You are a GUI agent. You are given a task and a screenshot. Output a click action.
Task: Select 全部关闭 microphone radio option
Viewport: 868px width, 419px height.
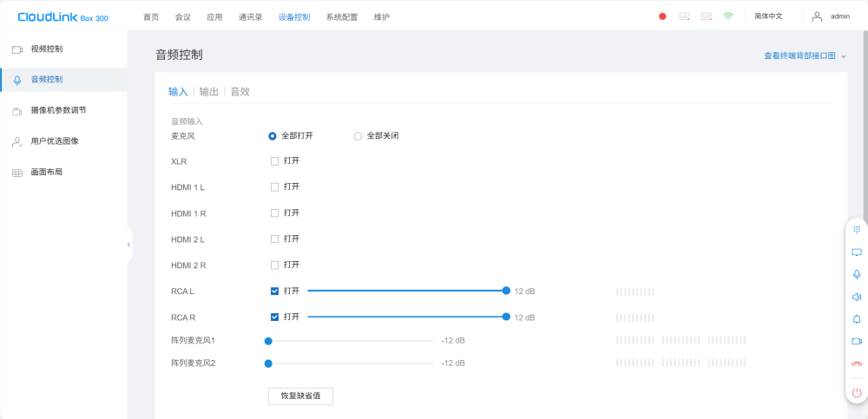tap(358, 136)
